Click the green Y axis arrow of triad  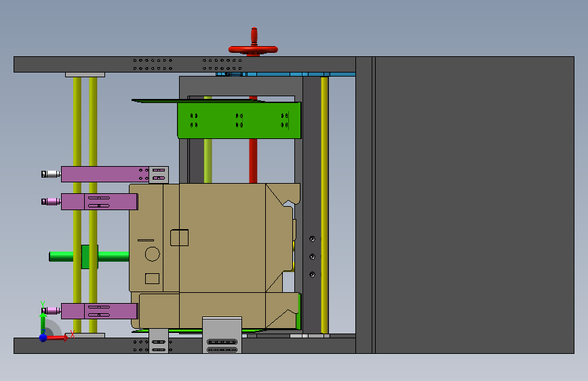[x=43, y=323]
